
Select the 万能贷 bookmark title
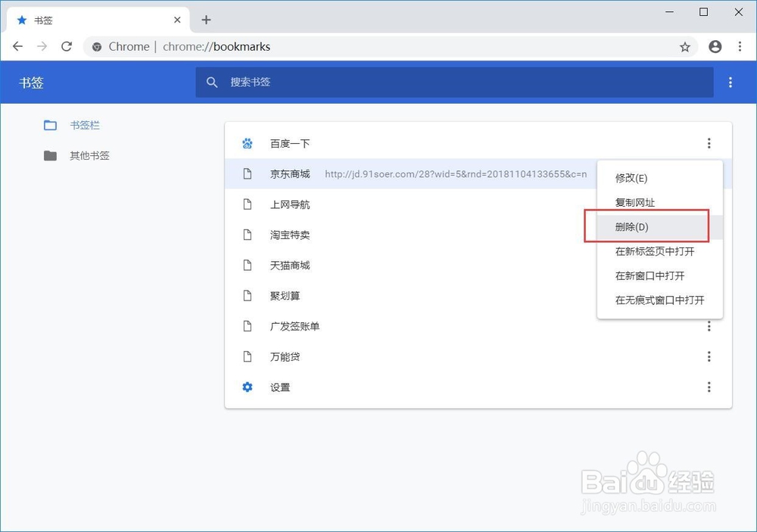pos(285,356)
